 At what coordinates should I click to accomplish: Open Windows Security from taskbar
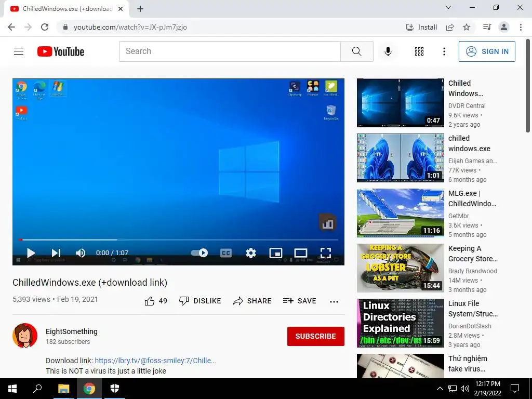click(115, 389)
